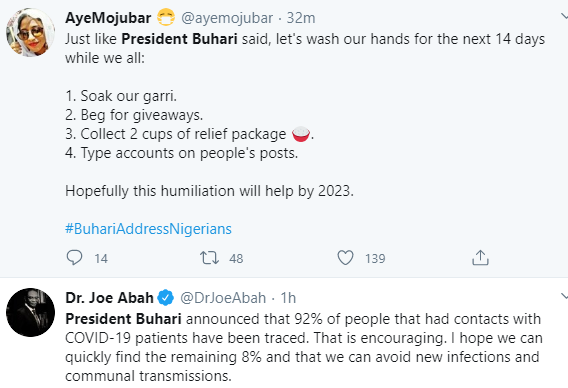Open the #BuhariAddressNigerians hashtag
Viewport: 568px width, 388px height.
148,229
